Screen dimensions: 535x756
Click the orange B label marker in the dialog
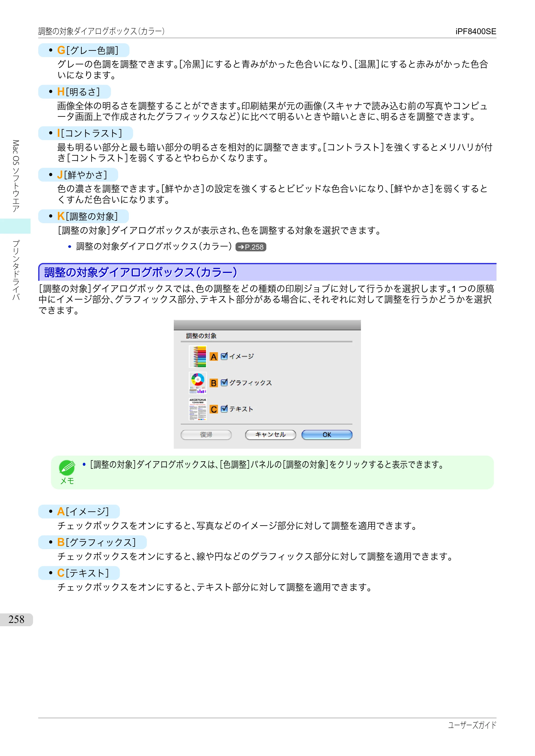click(x=214, y=383)
